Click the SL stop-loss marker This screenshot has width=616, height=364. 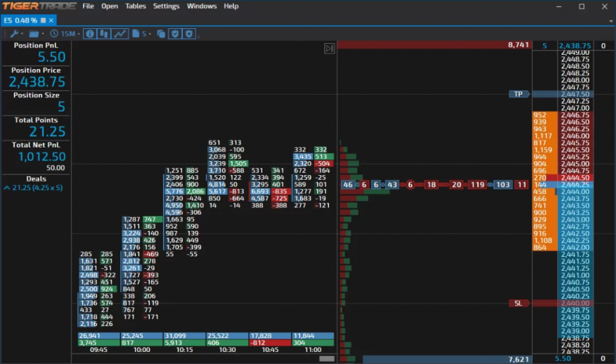point(519,303)
